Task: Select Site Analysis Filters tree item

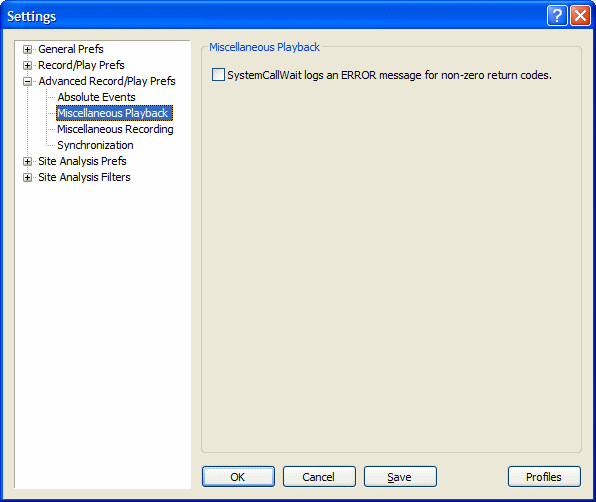Action: [x=84, y=177]
